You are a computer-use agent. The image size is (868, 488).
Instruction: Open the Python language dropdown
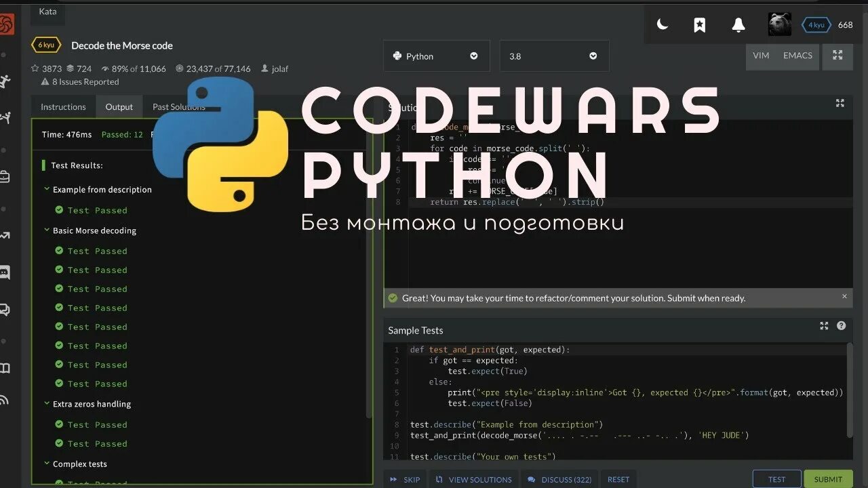[436, 56]
